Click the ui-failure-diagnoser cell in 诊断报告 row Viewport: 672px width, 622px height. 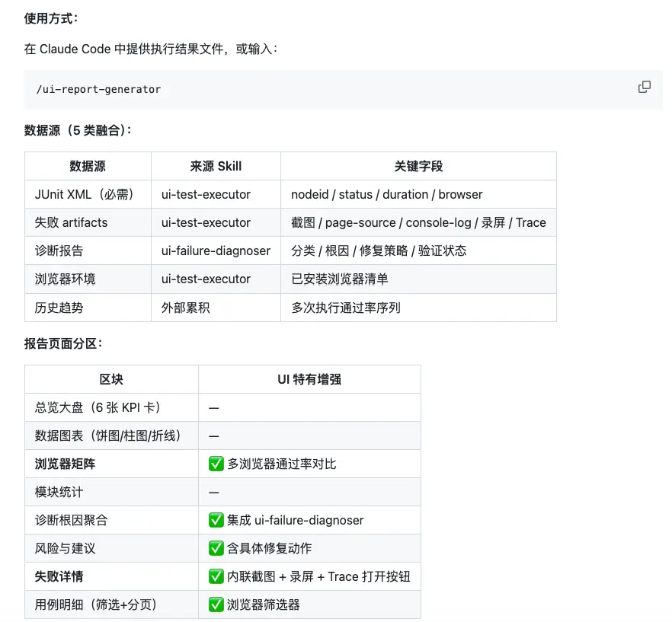pos(216,250)
